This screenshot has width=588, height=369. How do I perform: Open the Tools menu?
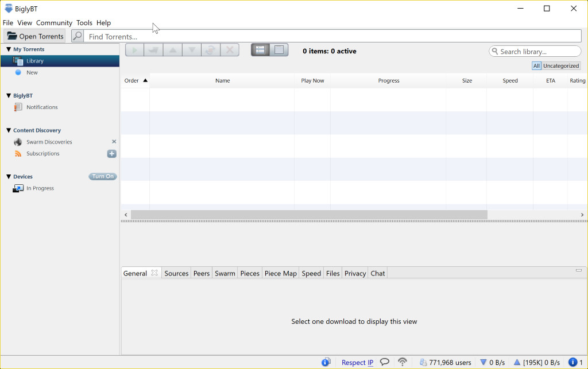point(84,23)
